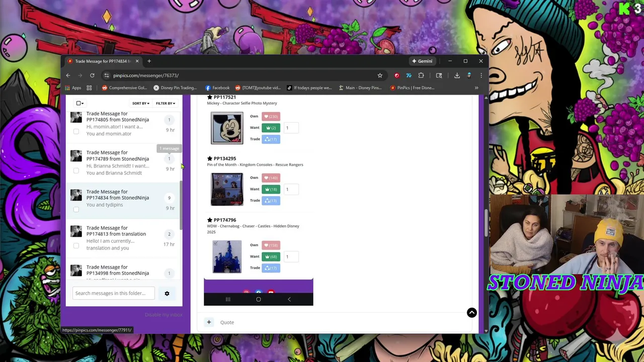
Task: Open the Facebook bookmark
Action: [217, 87]
